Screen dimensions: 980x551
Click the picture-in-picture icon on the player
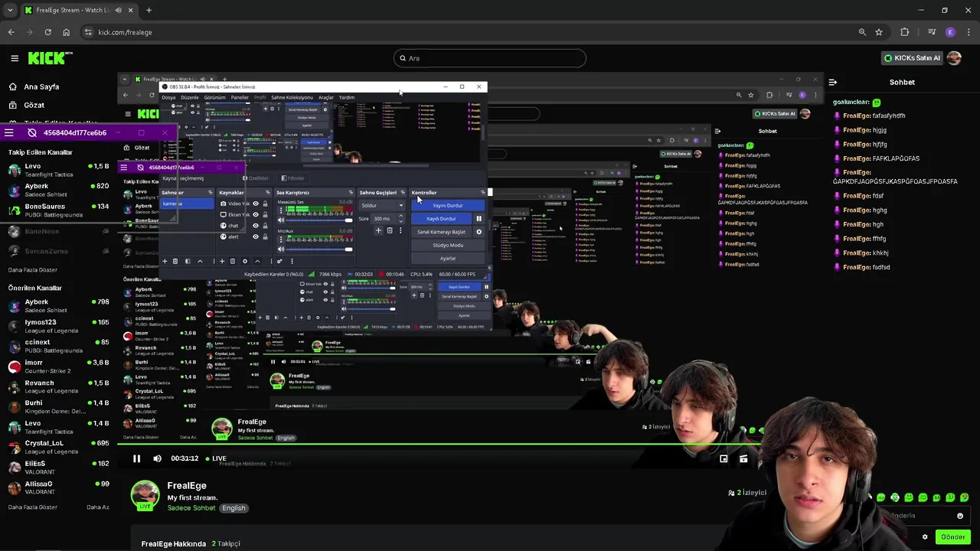click(724, 458)
